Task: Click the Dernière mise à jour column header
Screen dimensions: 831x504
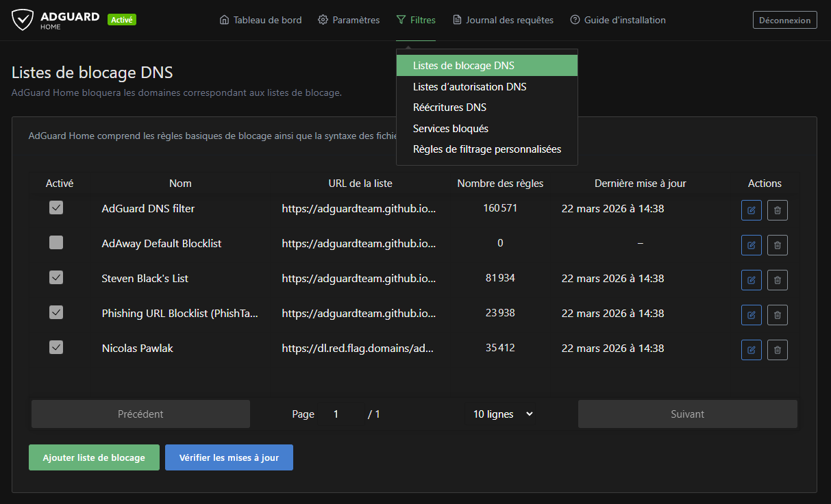Action: 641,184
